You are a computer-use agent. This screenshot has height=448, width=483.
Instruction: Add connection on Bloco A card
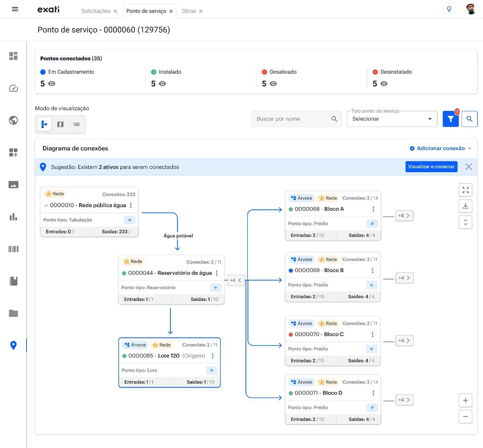(x=372, y=224)
